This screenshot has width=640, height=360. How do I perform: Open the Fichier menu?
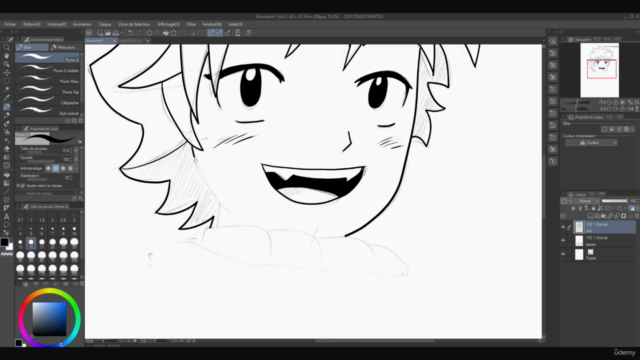click(x=10, y=24)
